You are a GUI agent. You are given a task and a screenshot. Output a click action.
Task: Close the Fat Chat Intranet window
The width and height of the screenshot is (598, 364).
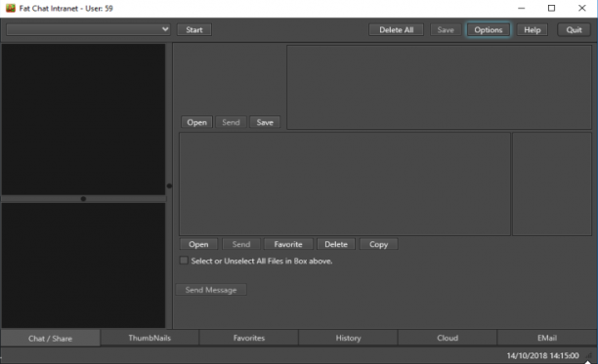pyautogui.click(x=582, y=8)
